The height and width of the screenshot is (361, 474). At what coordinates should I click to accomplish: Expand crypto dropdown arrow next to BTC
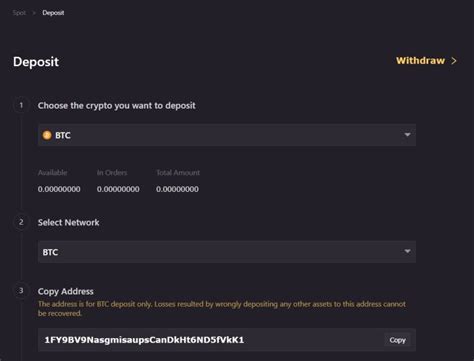407,135
